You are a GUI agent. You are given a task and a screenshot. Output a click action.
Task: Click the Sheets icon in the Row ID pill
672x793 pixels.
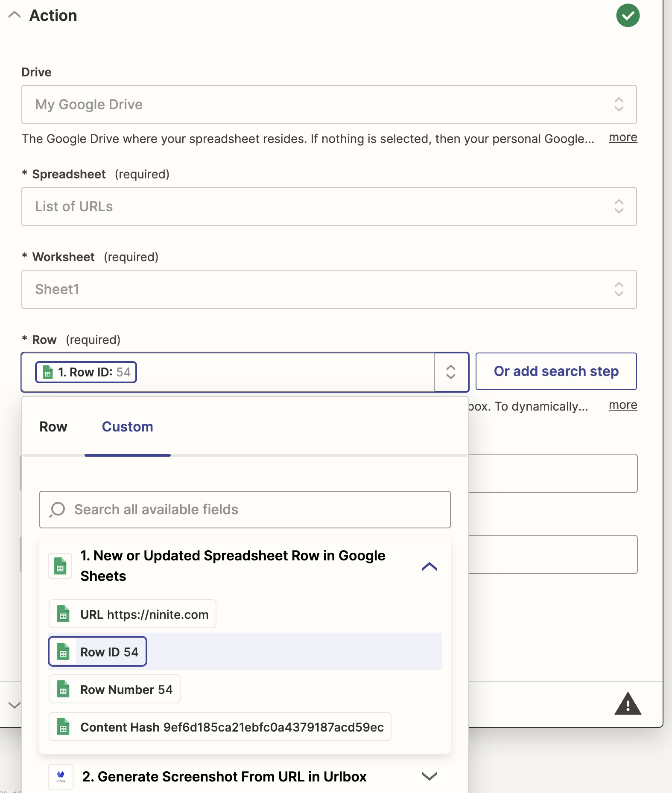[x=48, y=372]
